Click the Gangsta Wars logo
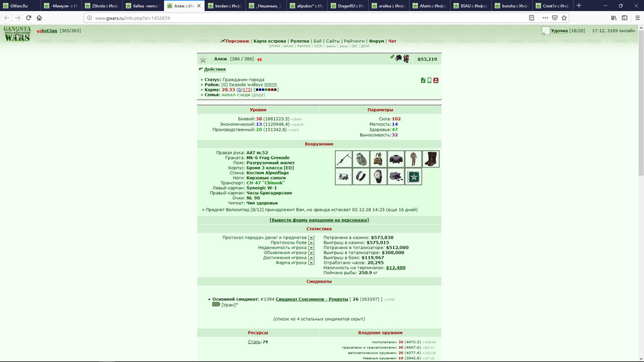The height and width of the screenshot is (362, 644). [x=17, y=34]
